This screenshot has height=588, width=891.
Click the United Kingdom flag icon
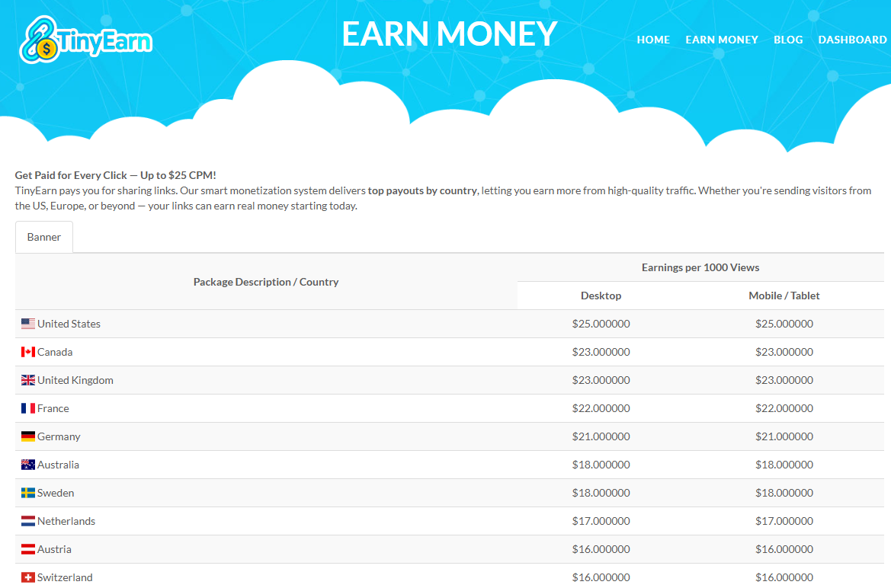28,380
